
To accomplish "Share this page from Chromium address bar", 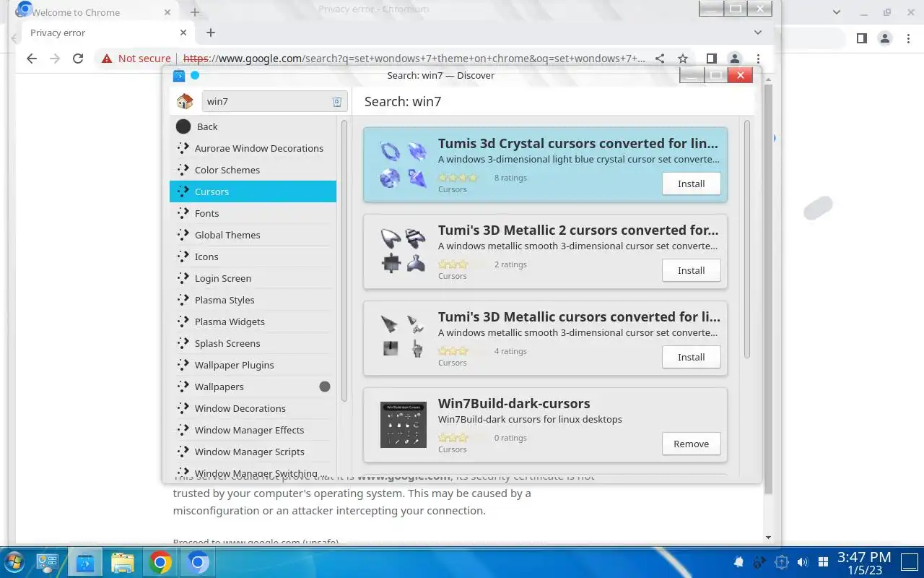I will (x=660, y=59).
